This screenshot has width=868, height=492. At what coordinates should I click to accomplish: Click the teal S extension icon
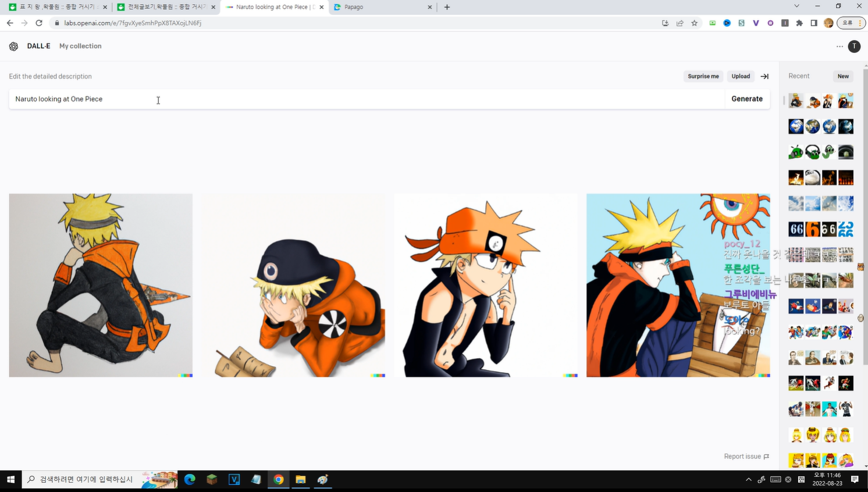coord(741,23)
